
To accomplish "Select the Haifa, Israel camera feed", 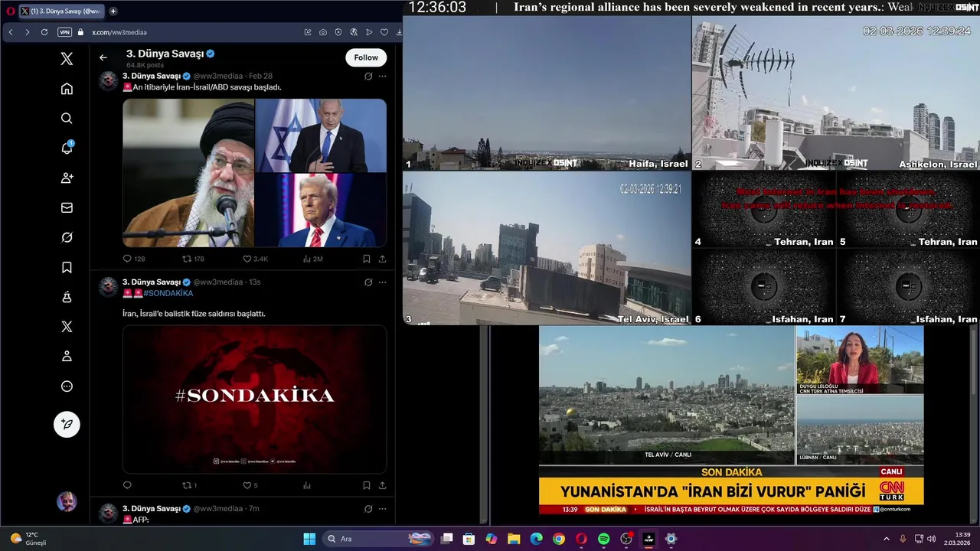I will pyautogui.click(x=547, y=93).
